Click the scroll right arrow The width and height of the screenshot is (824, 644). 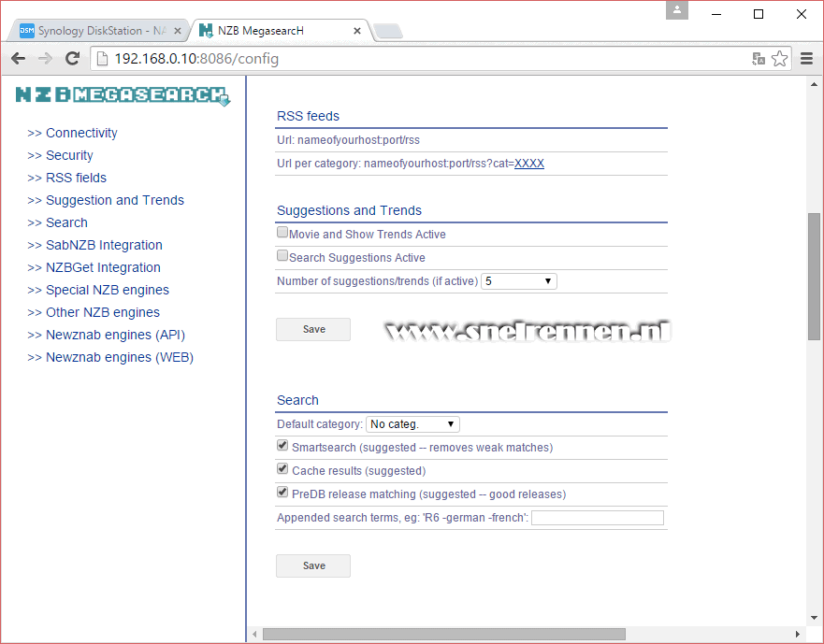click(797, 634)
